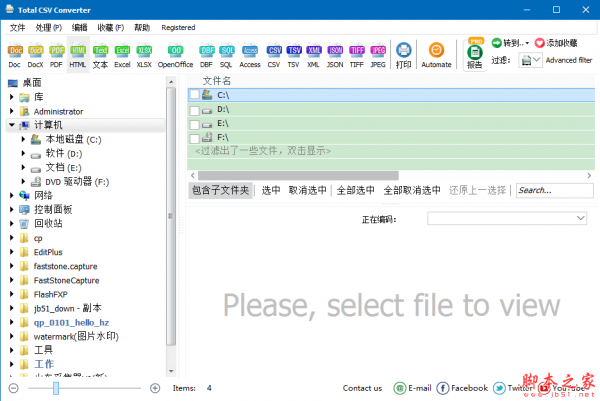The width and height of the screenshot is (600, 401).
Task: Choose DocX output format icon
Action: coord(36,55)
